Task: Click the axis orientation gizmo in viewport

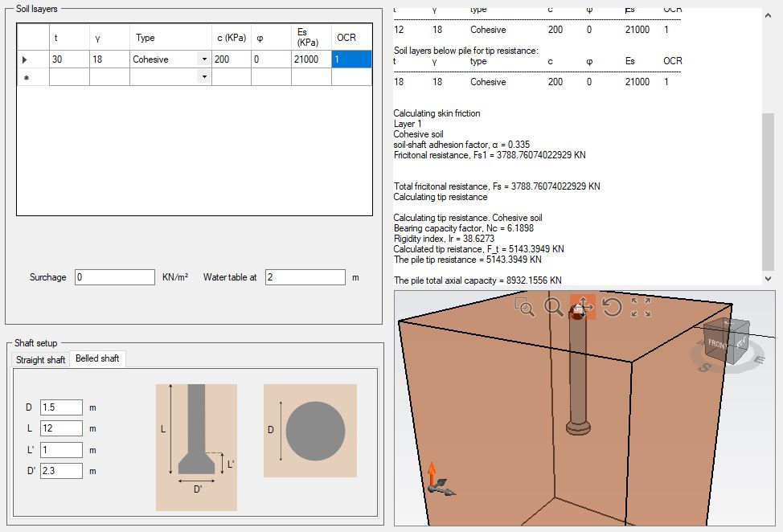Action: click(x=439, y=480)
